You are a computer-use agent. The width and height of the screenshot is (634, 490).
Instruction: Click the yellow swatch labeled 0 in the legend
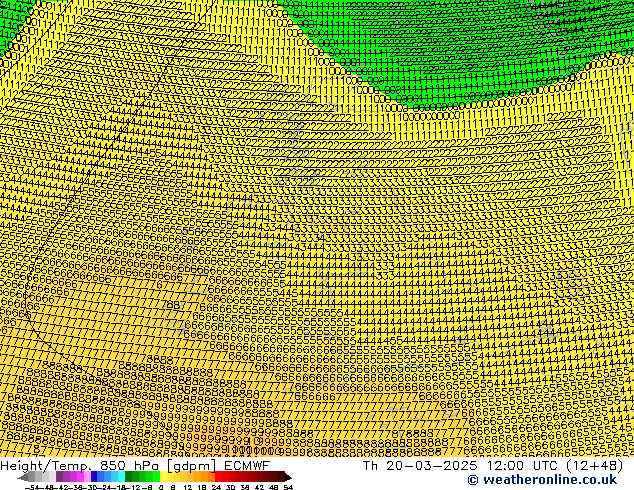click(163, 476)
